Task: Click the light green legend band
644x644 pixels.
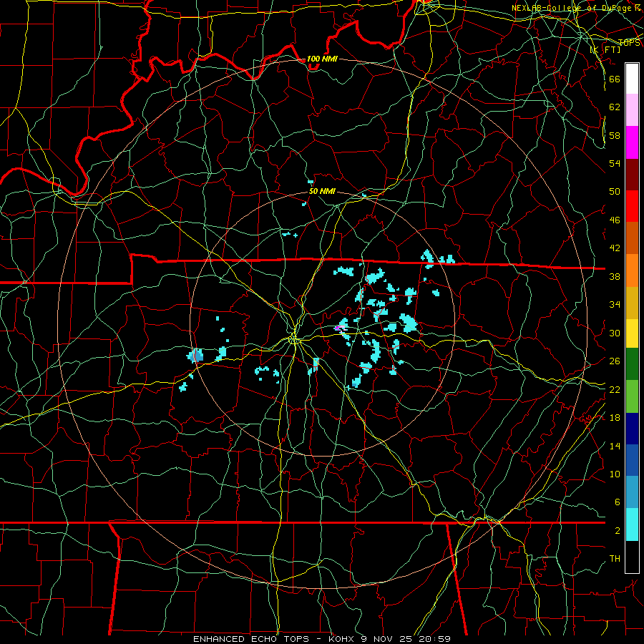Action: click(632, 396)
